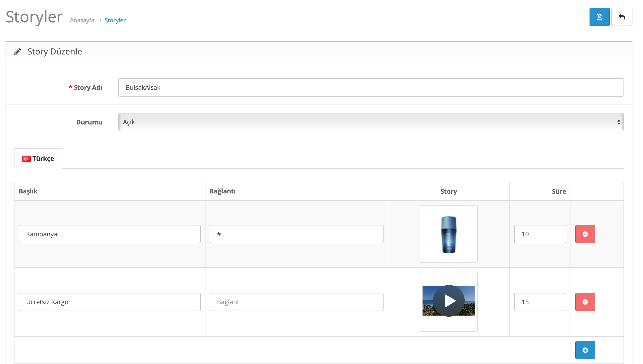Click the Turkish flag icon
Viewport: 643px width, 364px height.
coord(26,159)
